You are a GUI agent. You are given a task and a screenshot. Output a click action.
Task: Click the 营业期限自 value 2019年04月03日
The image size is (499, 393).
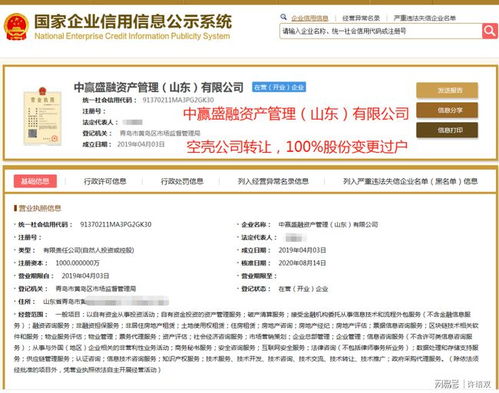85,276
